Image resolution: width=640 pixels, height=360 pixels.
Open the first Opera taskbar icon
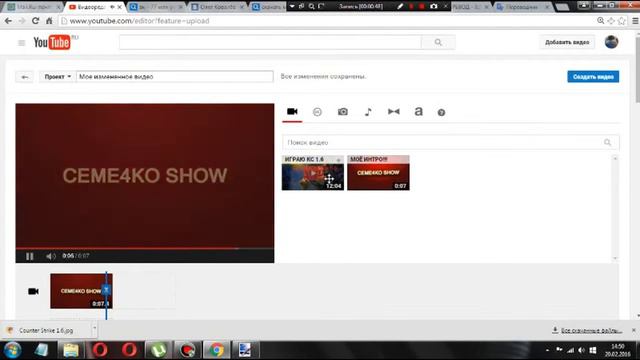100,350
